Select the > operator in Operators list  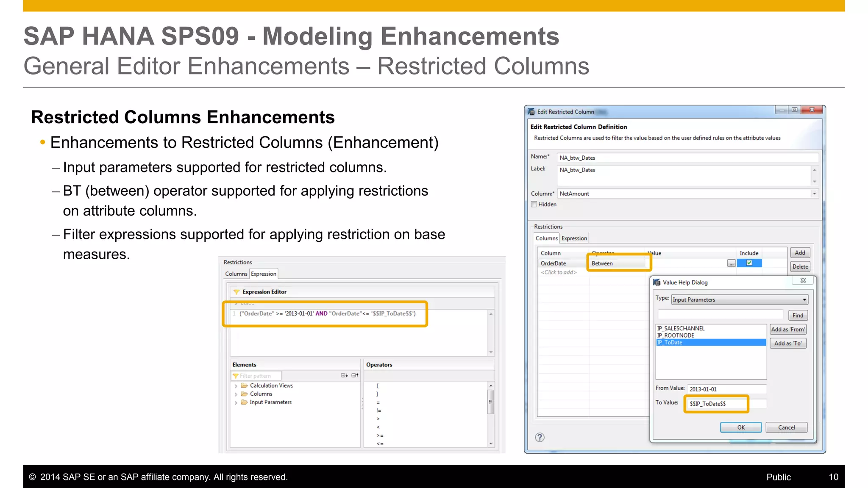click(x=378, y=419)
